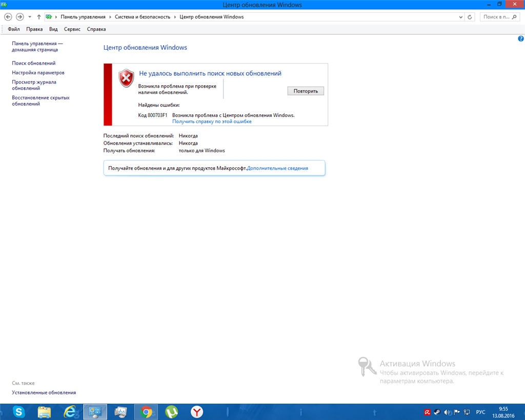525x420 pixels.
Task: Open File Explorer from the taskbar
Action: click(x=44, y=412)
